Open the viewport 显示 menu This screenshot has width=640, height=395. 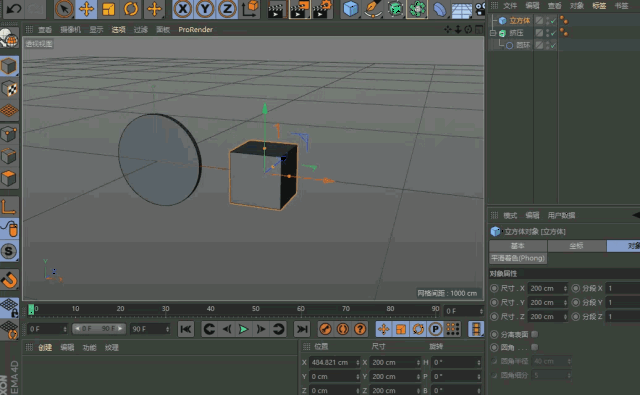point(96,29)
